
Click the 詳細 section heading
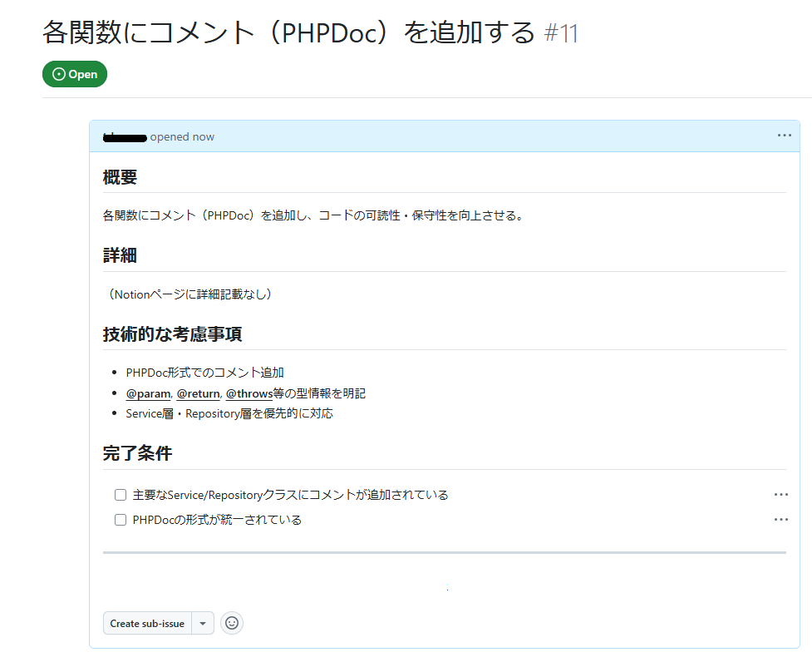120,255
